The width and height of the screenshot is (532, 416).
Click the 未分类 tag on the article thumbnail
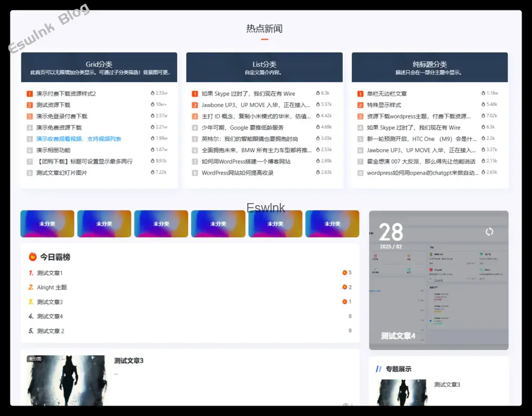pos(35,359)
